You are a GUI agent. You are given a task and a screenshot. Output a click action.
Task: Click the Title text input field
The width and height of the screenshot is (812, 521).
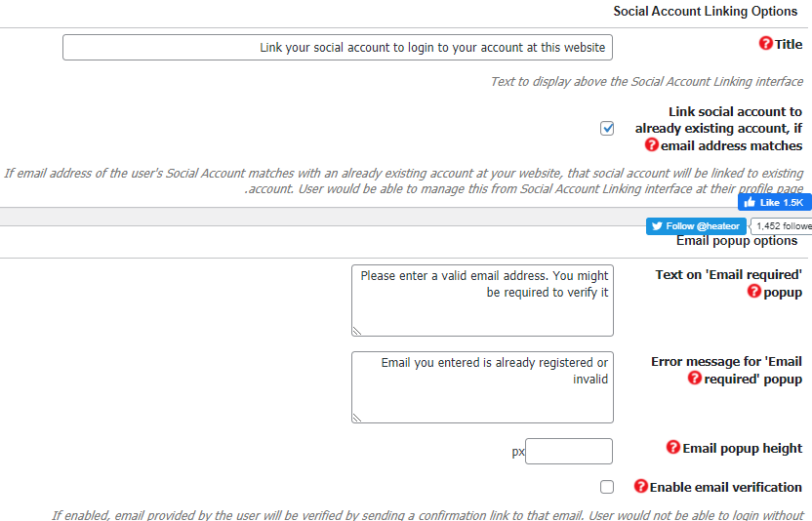click(338, 48)
